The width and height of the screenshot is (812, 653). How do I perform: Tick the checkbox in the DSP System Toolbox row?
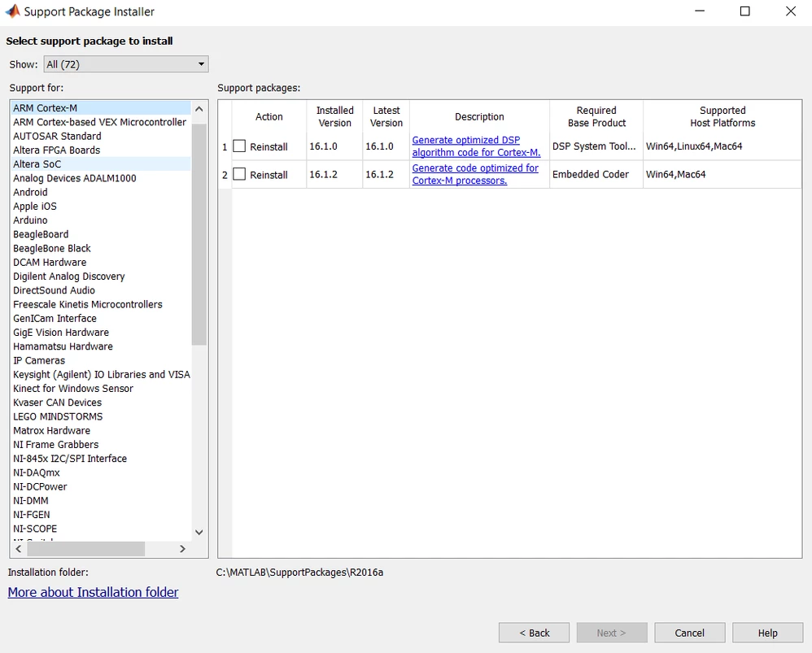tap(239, 146)
